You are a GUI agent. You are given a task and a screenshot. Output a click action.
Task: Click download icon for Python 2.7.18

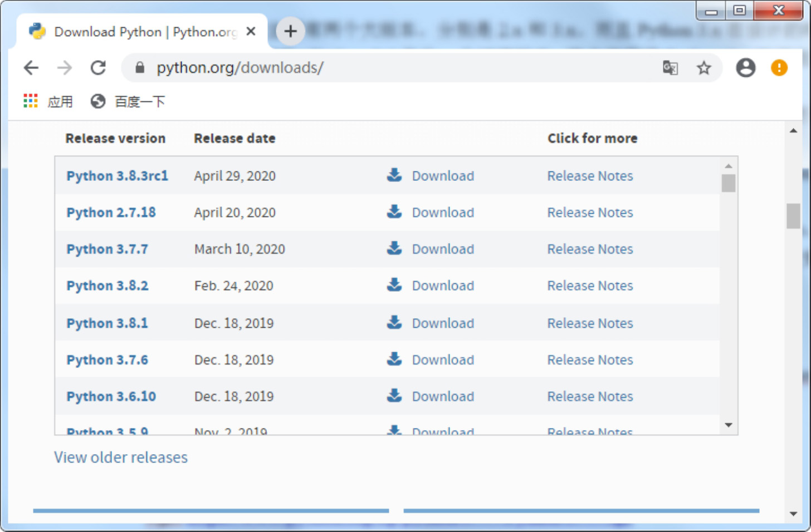point(394,211)
